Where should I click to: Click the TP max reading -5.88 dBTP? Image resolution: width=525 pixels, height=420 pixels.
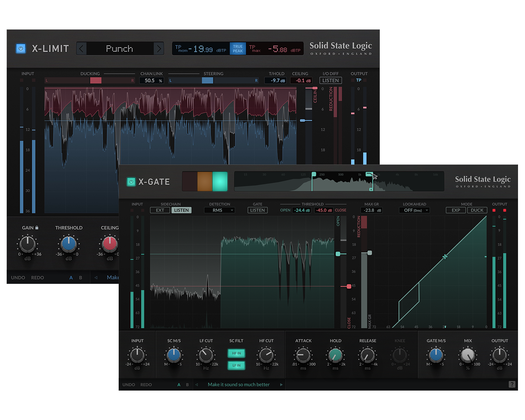pyautogui.click(x=275, y=49)
